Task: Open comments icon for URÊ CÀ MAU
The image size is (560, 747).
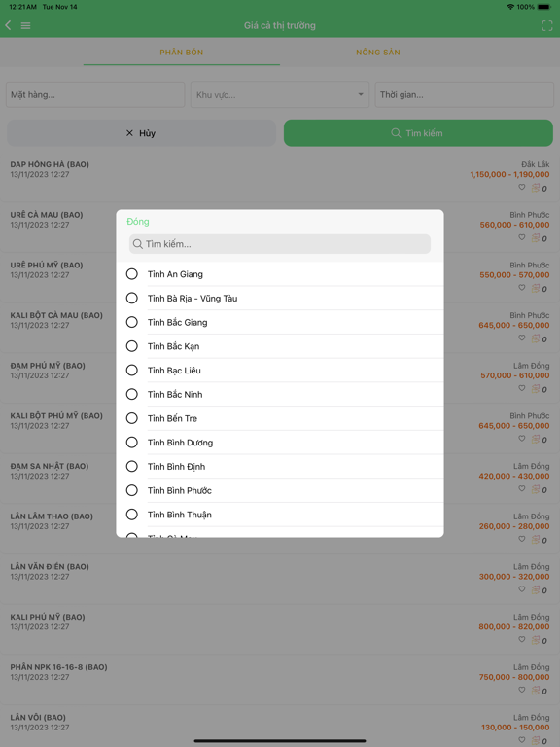Action: pos(536,237)
